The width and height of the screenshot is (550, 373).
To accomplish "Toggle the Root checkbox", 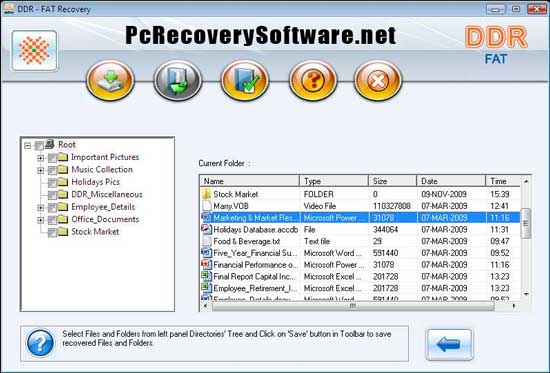I will 39,145.
